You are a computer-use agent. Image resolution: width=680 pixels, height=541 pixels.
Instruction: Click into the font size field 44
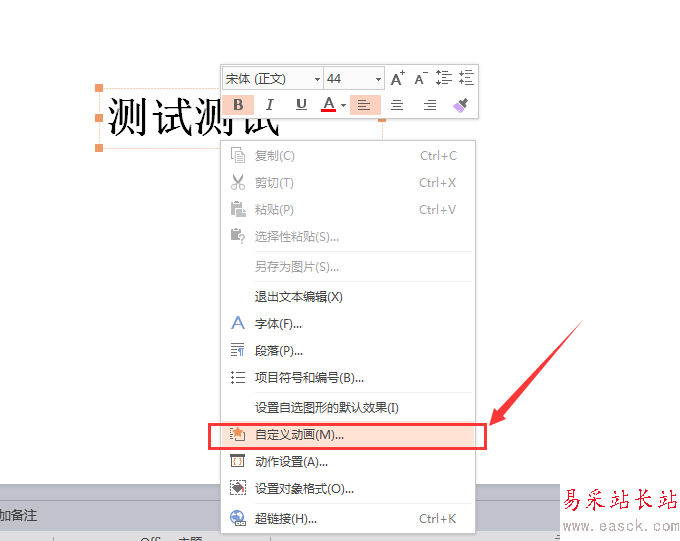coord(349,79)
